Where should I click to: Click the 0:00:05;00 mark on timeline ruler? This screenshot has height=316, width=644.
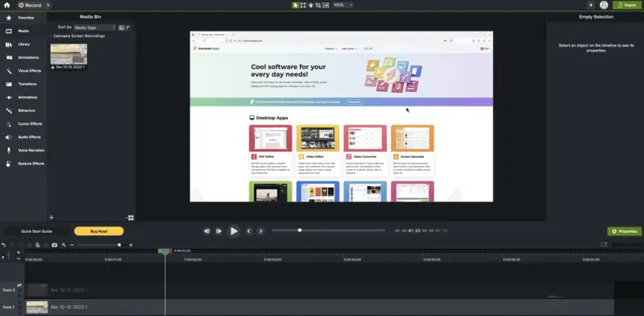tap(432, 260)
